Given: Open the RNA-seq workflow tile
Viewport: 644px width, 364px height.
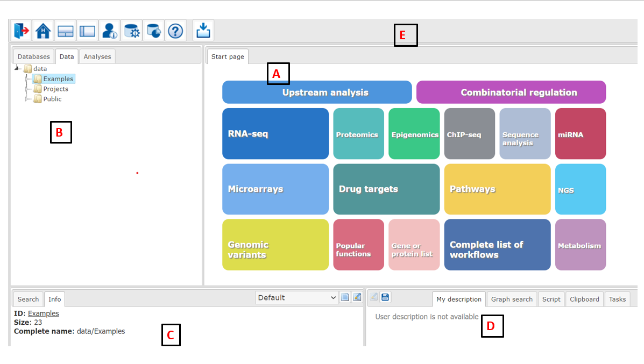Looking at the screenshot, I should tap(275, 133).
